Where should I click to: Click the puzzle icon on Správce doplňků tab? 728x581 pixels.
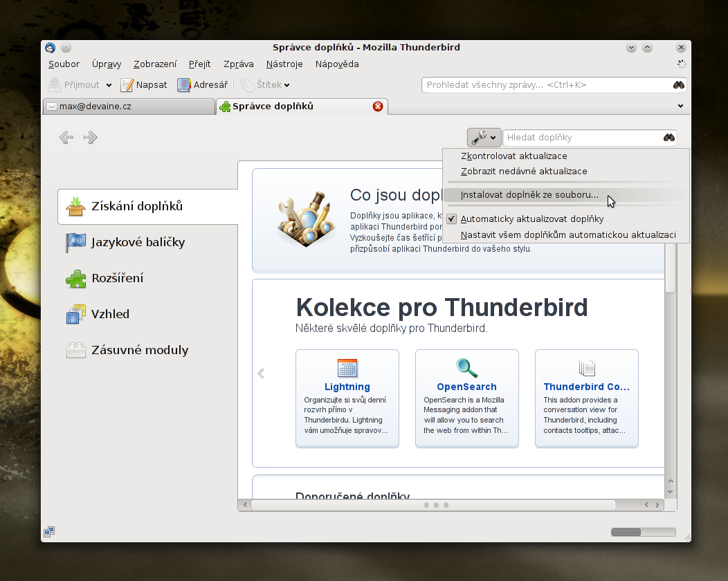coord(225,107)
